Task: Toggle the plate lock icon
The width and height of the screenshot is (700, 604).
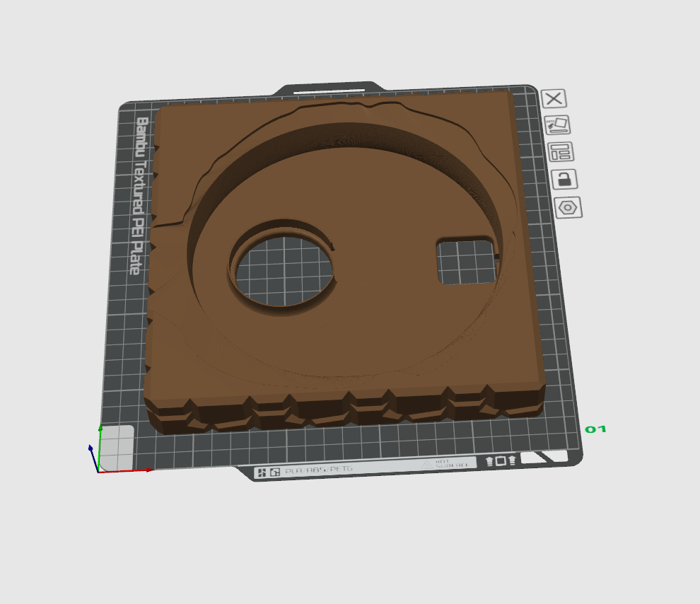Action: [x=564, y=180]
